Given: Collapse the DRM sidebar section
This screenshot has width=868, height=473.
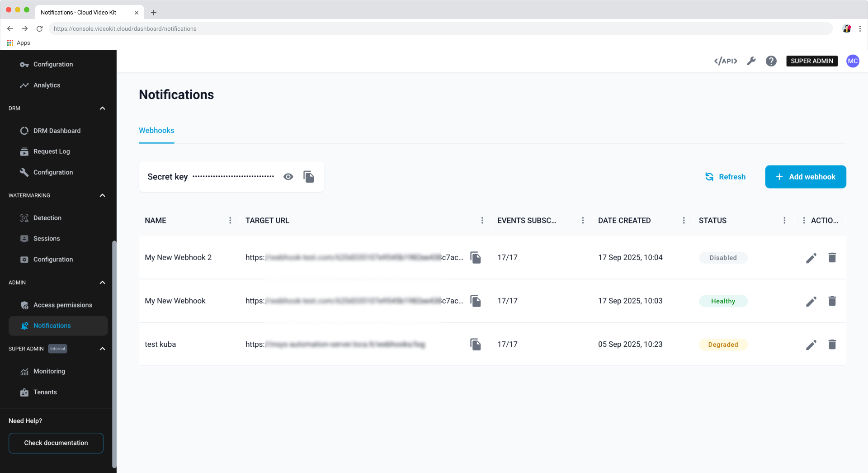Looking at the screenshot, I should tap(102, 108).
